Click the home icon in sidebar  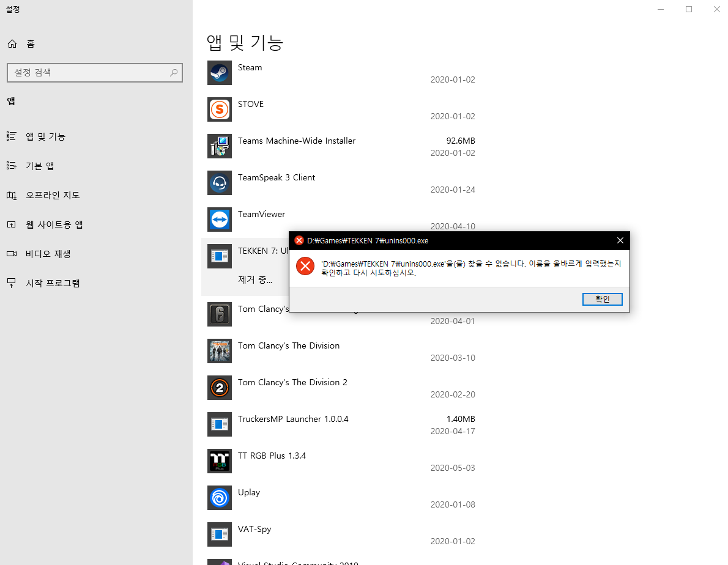pyautogui.click(x=12, y=43)
